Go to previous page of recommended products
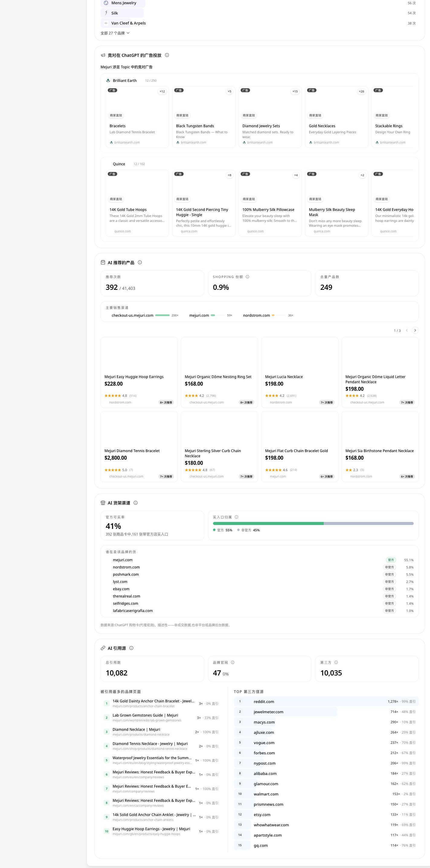This screenshot has height=868, width=430. (407, 331)
